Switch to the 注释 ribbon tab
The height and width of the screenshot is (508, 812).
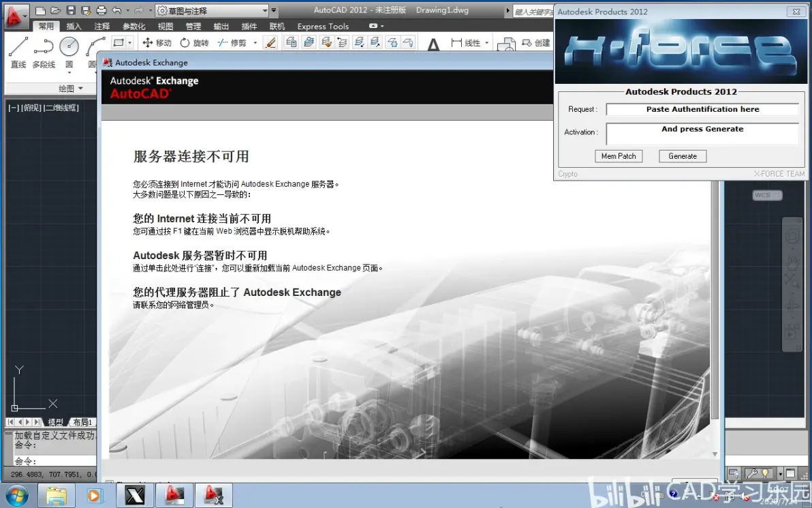(x=101, y=27)
